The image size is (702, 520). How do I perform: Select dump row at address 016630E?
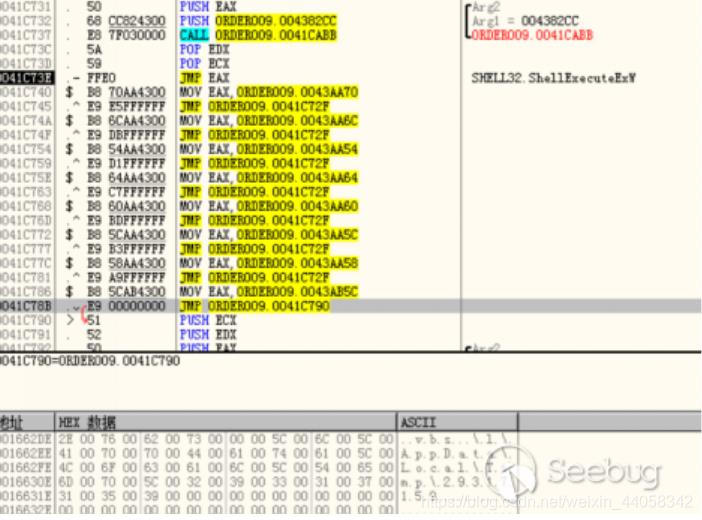click(x=259, y=482)
